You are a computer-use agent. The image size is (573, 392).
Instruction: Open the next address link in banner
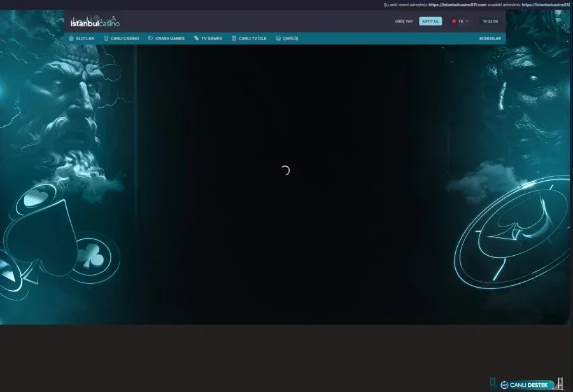[546, 4]
